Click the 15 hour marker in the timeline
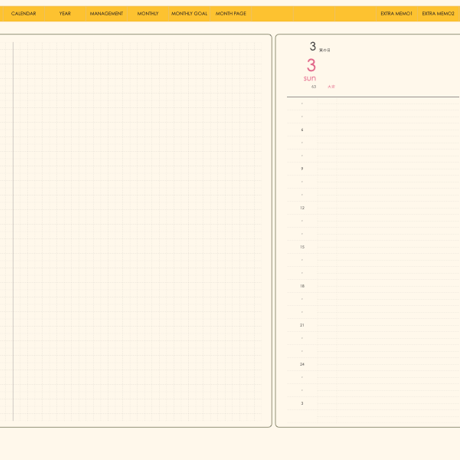Image resolution: width=460 pixels, height=460 pixels. [302, 247]
